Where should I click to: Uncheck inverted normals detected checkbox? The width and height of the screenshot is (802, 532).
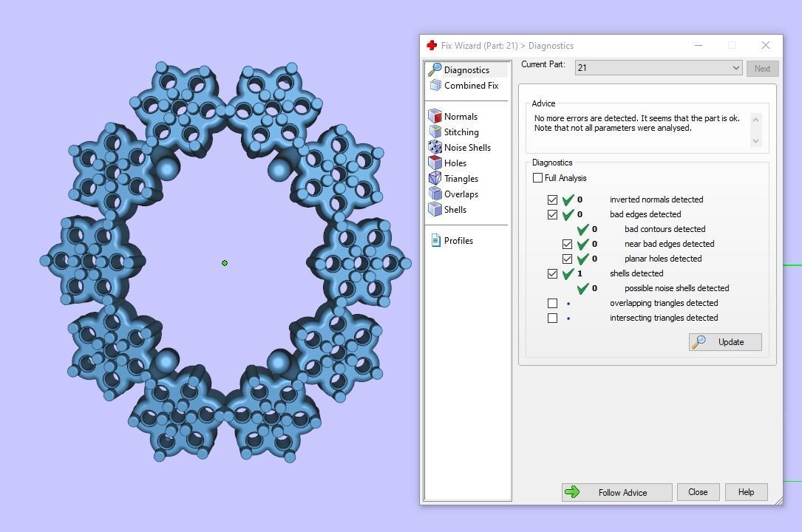tap(552, 199)
